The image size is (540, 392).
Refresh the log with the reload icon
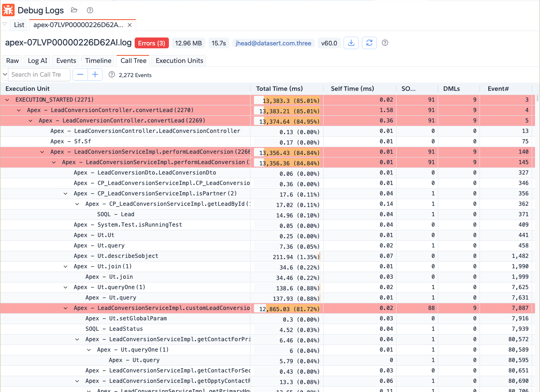coord(369,43)
